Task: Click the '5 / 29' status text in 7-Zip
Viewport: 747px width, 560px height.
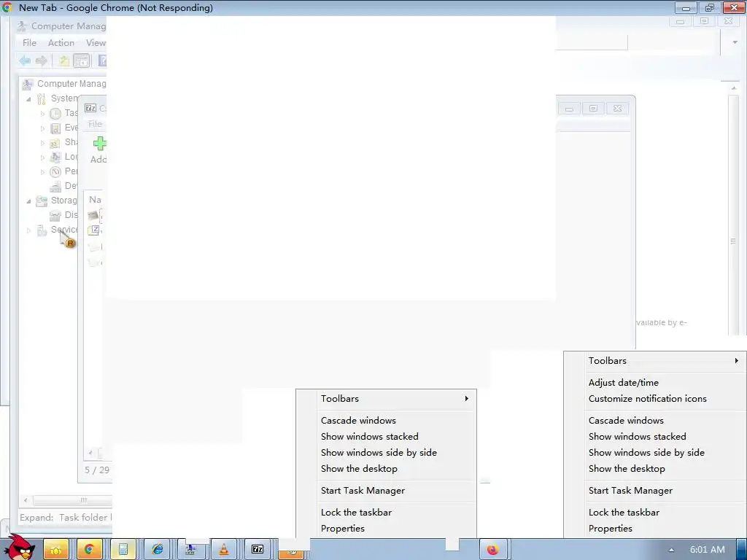Action: pyautogui.click(x=97, y=470)
